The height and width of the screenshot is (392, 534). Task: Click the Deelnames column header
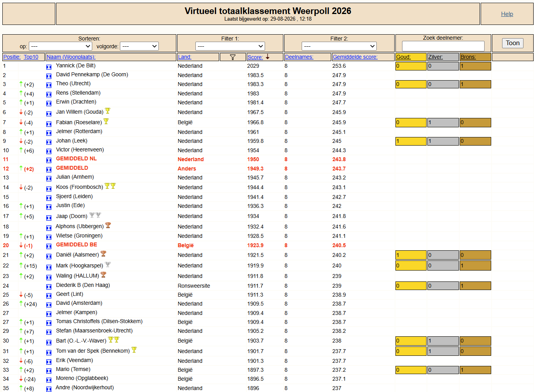(x=299, y=57)
